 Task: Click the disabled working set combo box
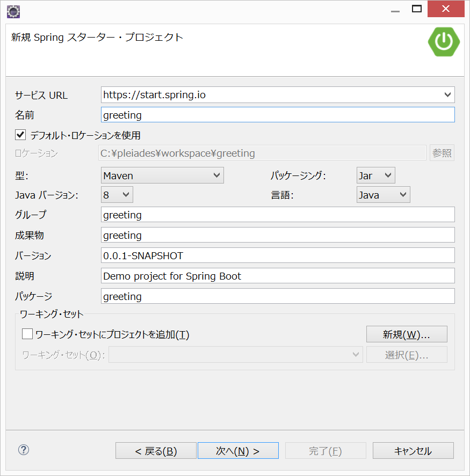point(236,354)
